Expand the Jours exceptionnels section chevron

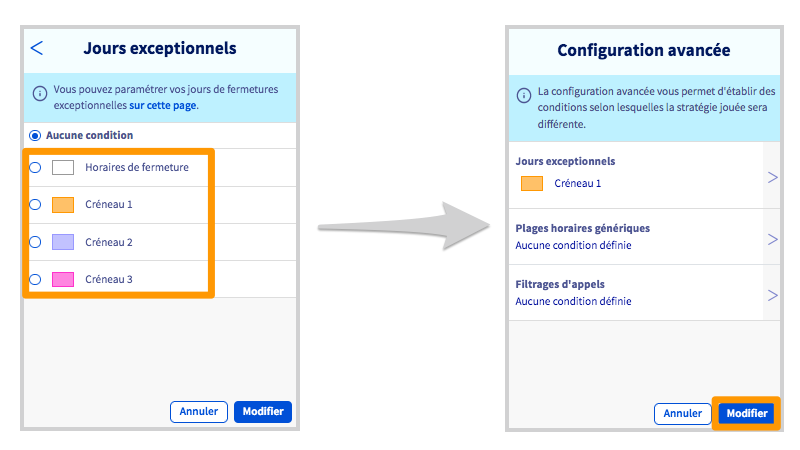tap(772, 177)
